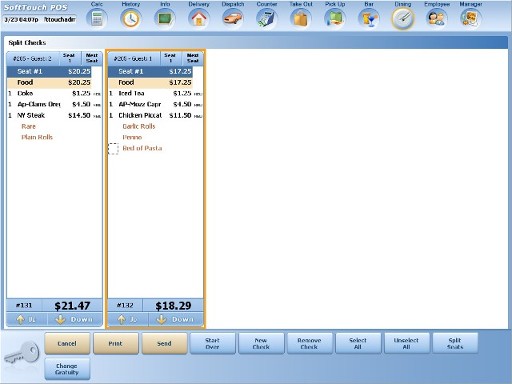
Task: Open the Bar cocktail icon
Action: pos(369,18)
